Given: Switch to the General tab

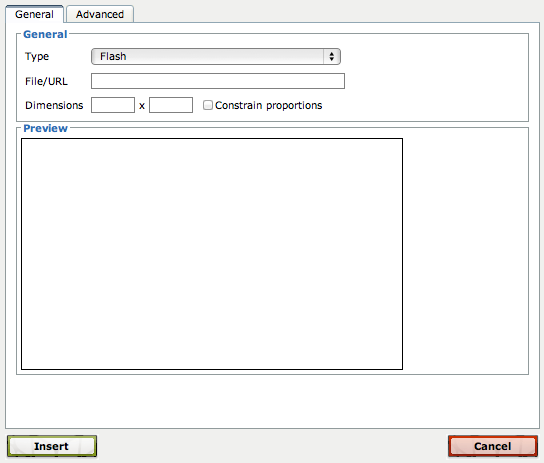Looking at the screenshot, I should pos(34,14).
